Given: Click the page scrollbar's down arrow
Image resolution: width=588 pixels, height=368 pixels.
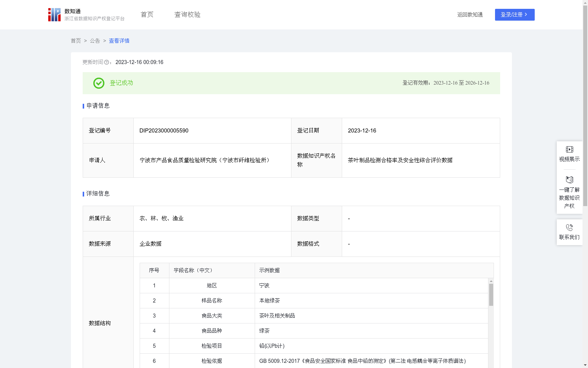Looking at the screenshot, I should (585, 365).
